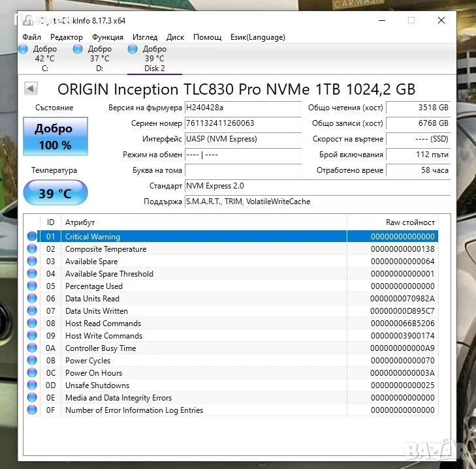Select the Media and Data Integrity Errors row
476x469 pixels.
tap(232, 398)
